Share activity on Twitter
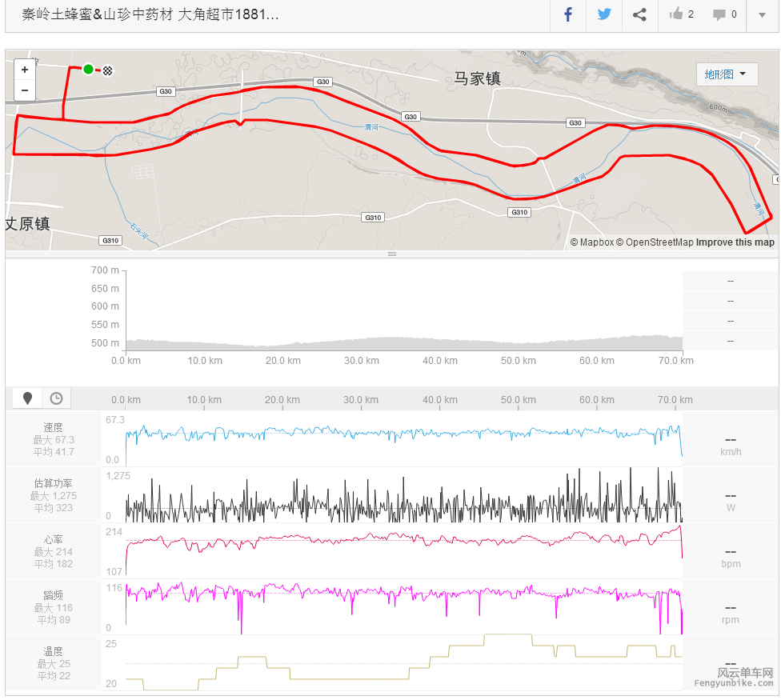781x700 pixels. point(603,14)
